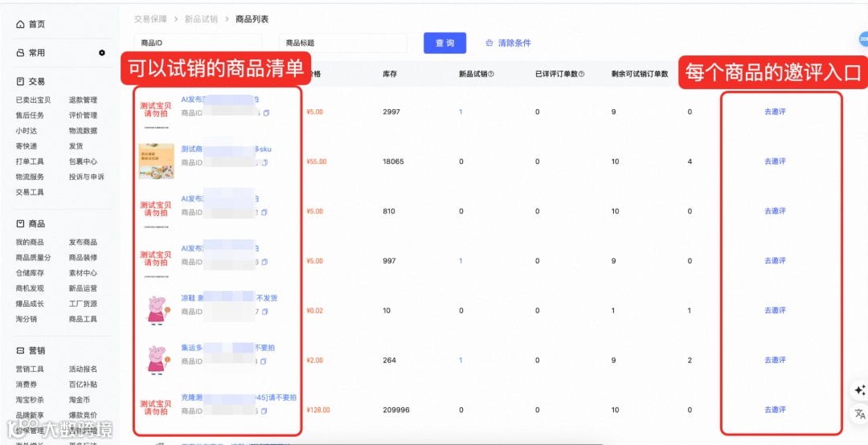
Task: Open 新品试销 count link in 2997 row
Action: pos(461,112)
